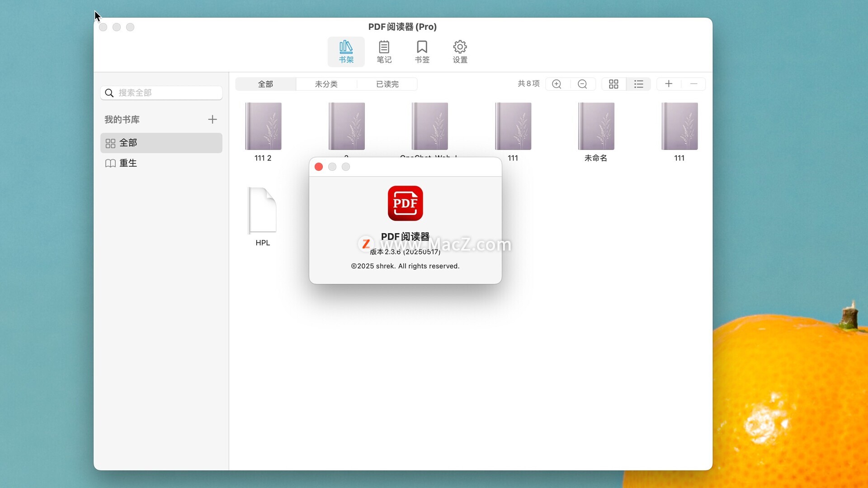Select 全部 in the sidebar library
Image resolution: width=868 pixels, height=488 pixels.
(x=161, y=143)
